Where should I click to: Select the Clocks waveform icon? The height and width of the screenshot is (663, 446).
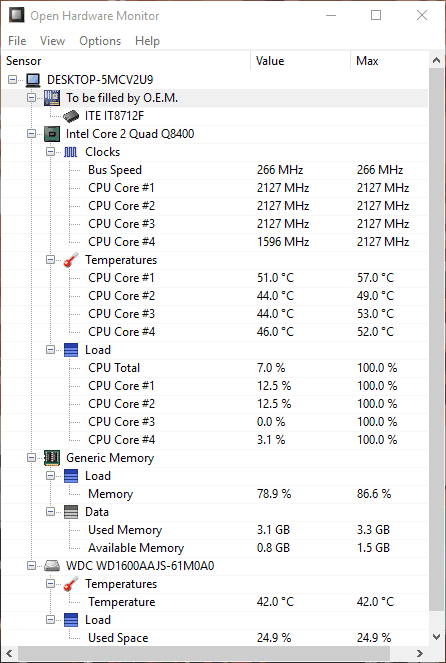(x=71, y=152)
